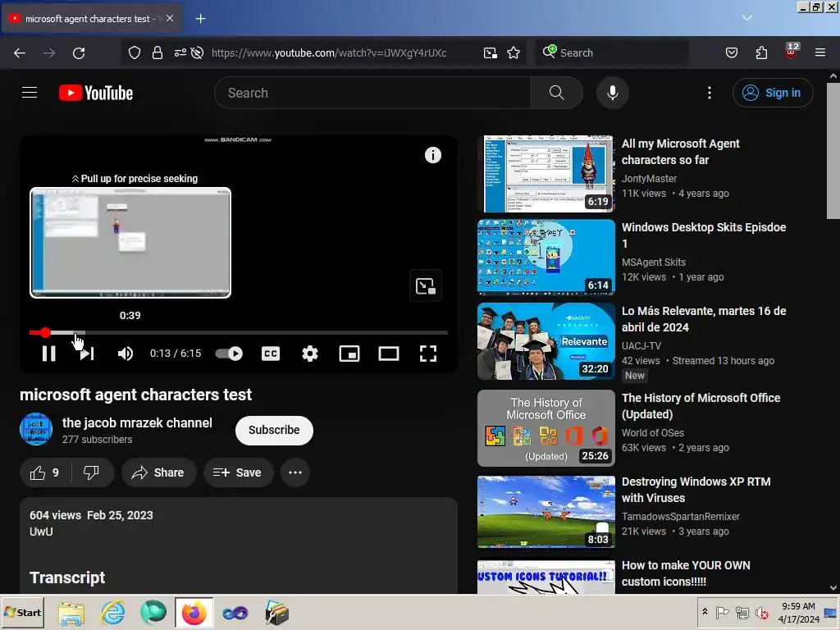The height and width of the screenshot is (630, 840).
Task: Click the Firefox search box
Action: coord(612,52)
